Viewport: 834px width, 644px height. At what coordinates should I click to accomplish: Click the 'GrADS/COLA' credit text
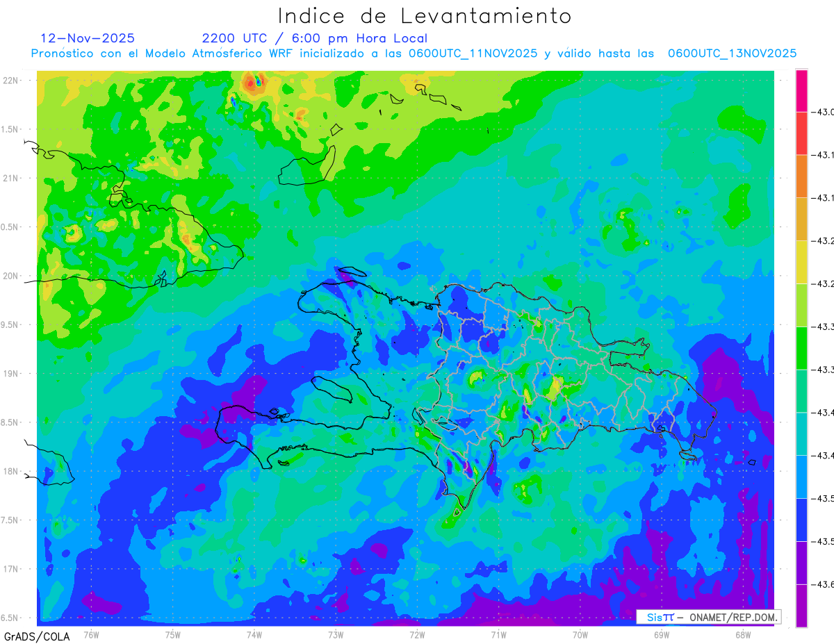pos(36,636)
